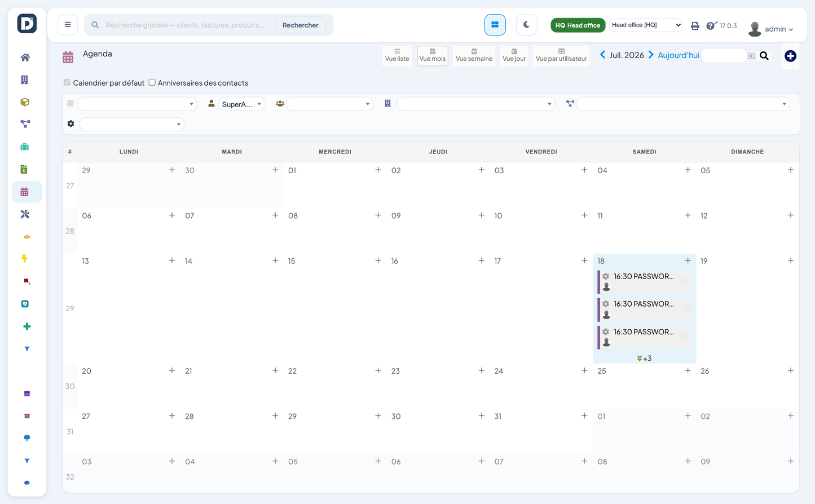Click the teal shield icon in sidebar
The height and width of the screenshot is (504, 815).
coord(25,304)
